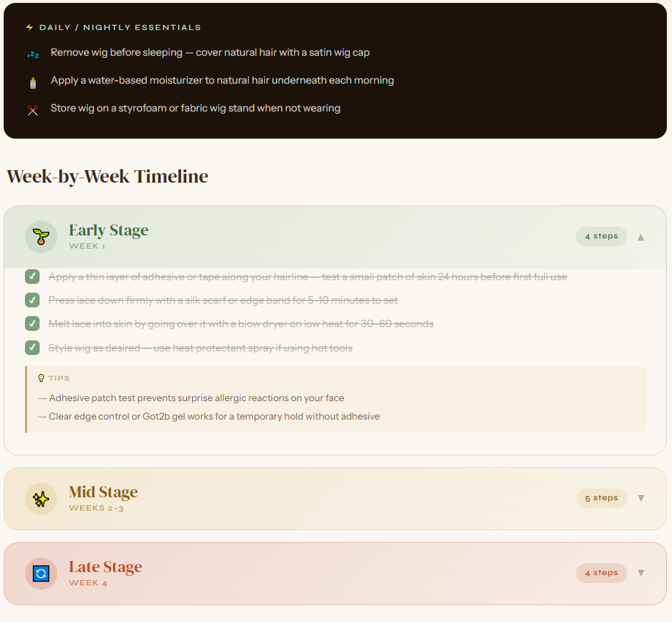Uncheck the style wig as desired step
Viewport: 672px width, 622px height.
point(32,347)
